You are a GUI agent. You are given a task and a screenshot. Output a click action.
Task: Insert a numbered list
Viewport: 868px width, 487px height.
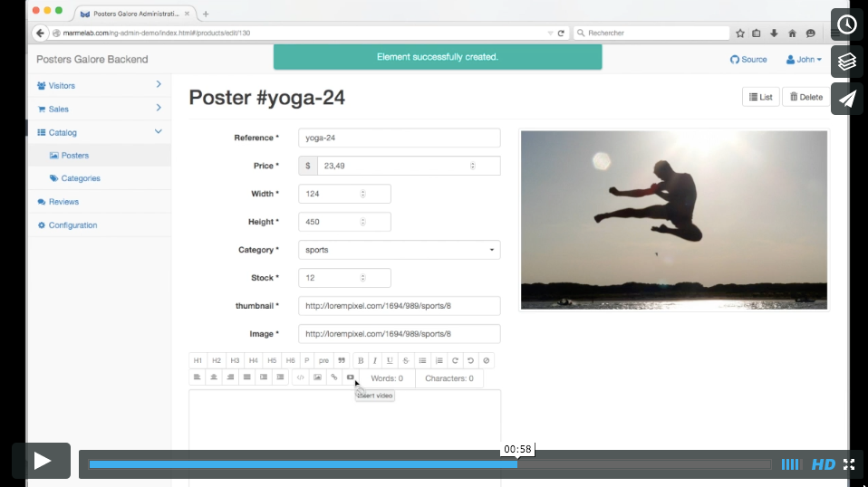tap(439, 360)
